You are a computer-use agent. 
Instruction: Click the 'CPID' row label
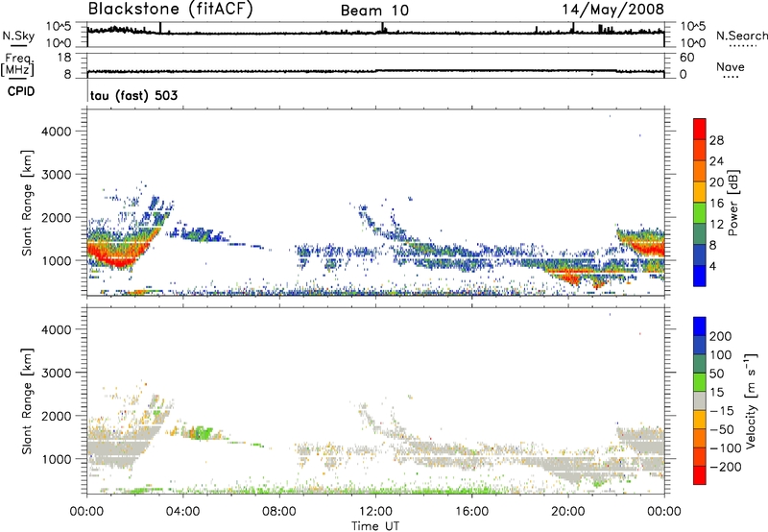21,91
